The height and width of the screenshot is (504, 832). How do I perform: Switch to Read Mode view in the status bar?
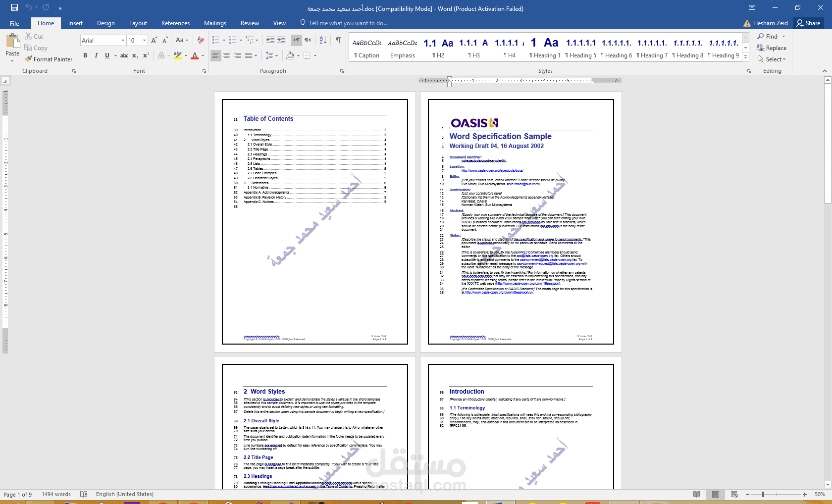tap(697, 494)
